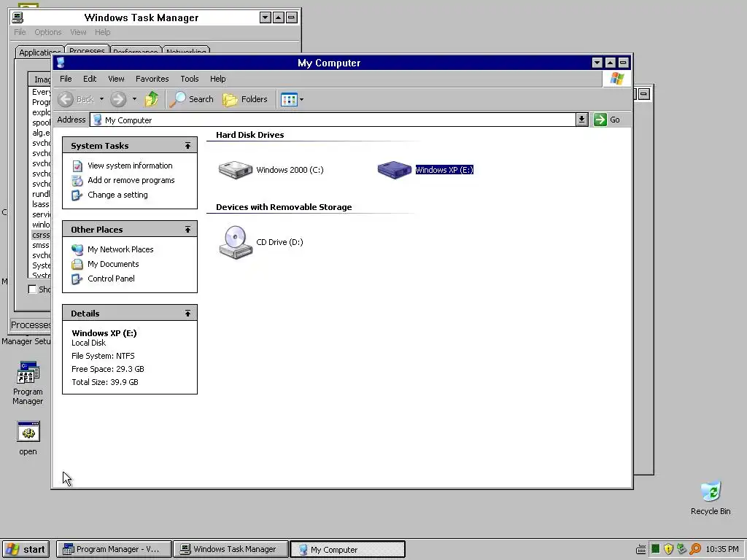The width and height of the screenshot is (747, 560).
Task: Click the View system information icon
Action: (77, 166)
